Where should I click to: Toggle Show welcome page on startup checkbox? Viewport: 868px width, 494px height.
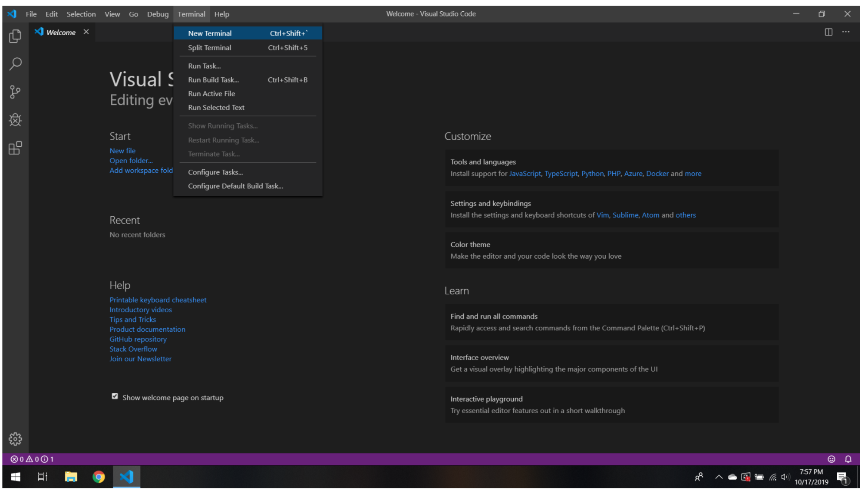point(115,396)
